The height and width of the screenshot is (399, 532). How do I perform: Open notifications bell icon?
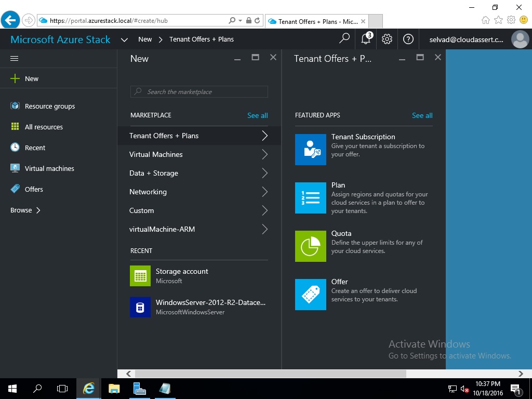pyautogui.click(x=366, y=38)
